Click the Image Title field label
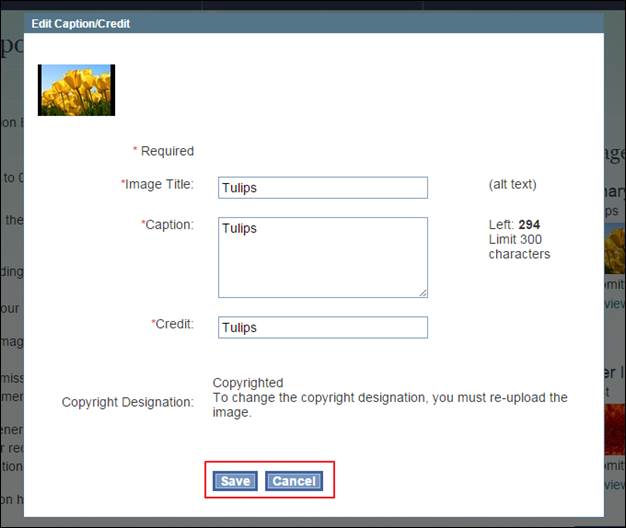 click(x=158, y=185)
